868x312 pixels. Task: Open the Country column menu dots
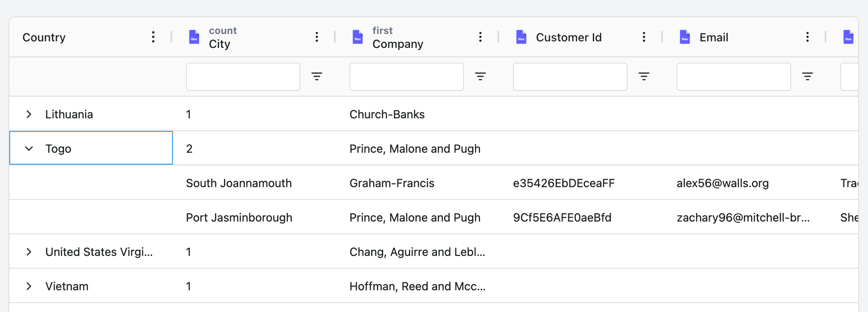pos(153,37)
